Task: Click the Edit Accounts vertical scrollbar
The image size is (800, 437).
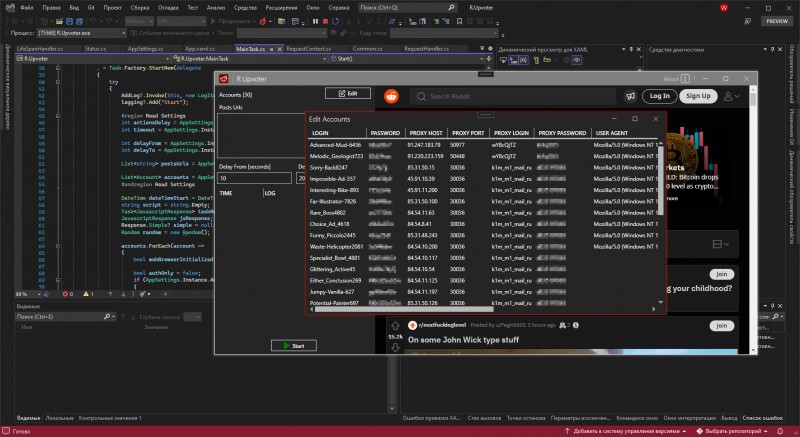Action: [659, 180]
